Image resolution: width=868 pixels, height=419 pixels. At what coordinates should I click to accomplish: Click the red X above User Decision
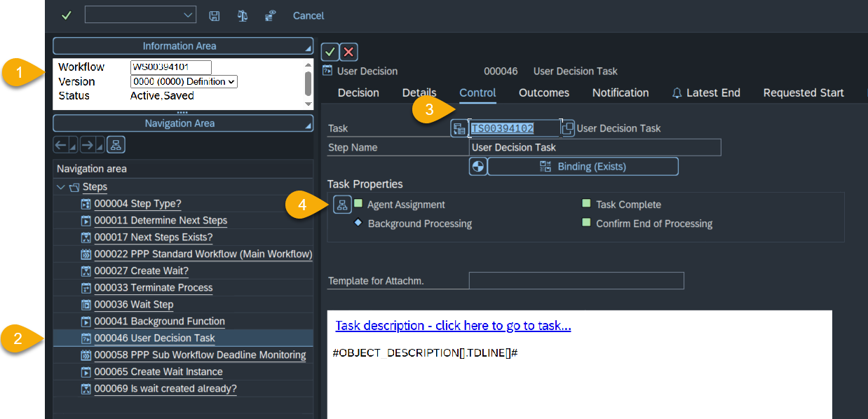(349, 52)
